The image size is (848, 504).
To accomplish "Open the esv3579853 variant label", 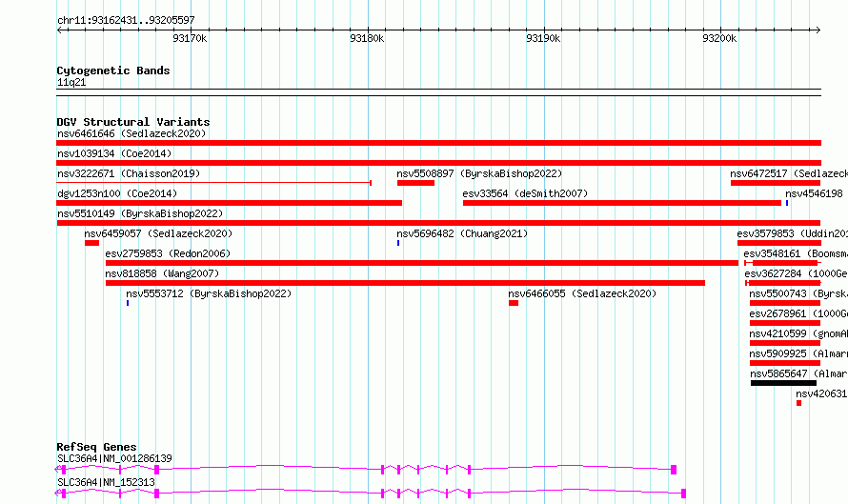I will point(793,233).
